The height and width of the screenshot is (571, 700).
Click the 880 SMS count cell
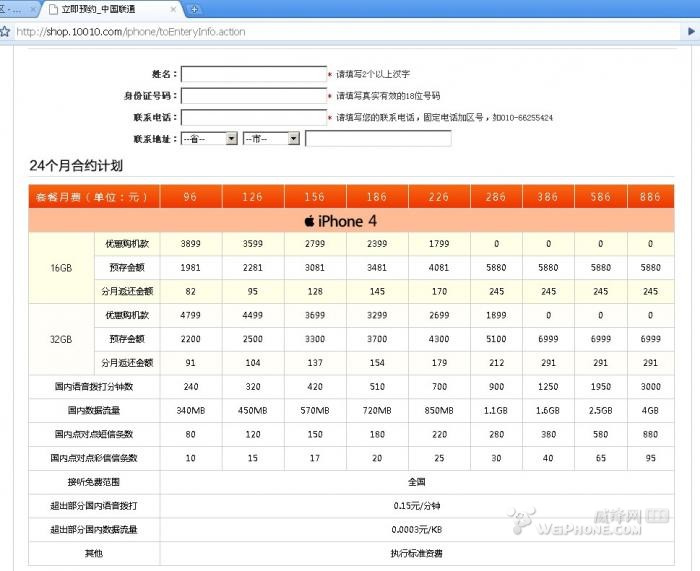pyautogui.click(x=650, y=434)
